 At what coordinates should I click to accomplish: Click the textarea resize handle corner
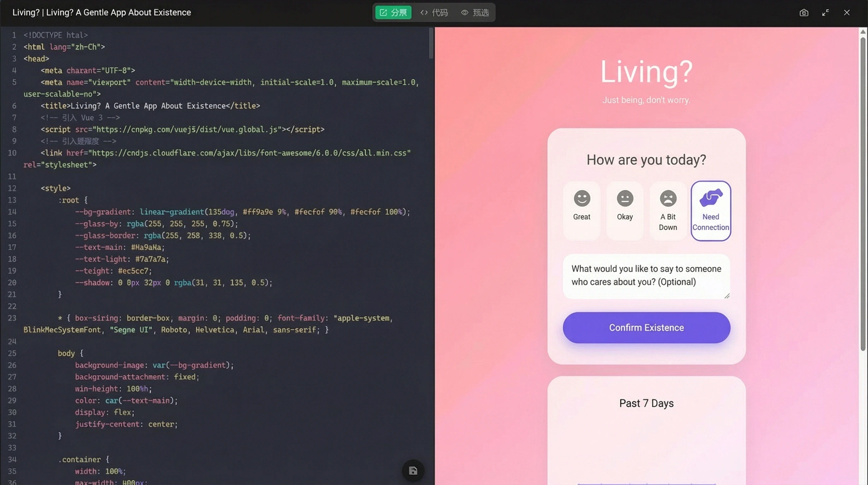tap(727, 296)
